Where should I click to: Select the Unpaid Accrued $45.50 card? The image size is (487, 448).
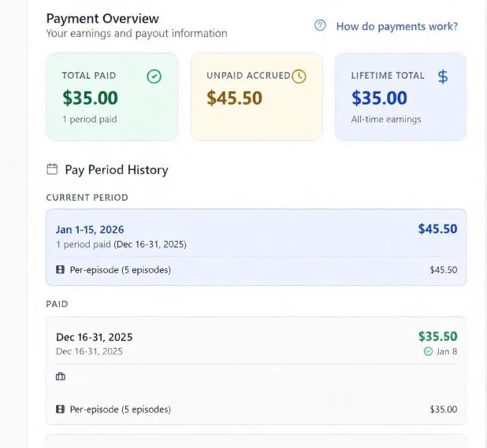(257, 97)
